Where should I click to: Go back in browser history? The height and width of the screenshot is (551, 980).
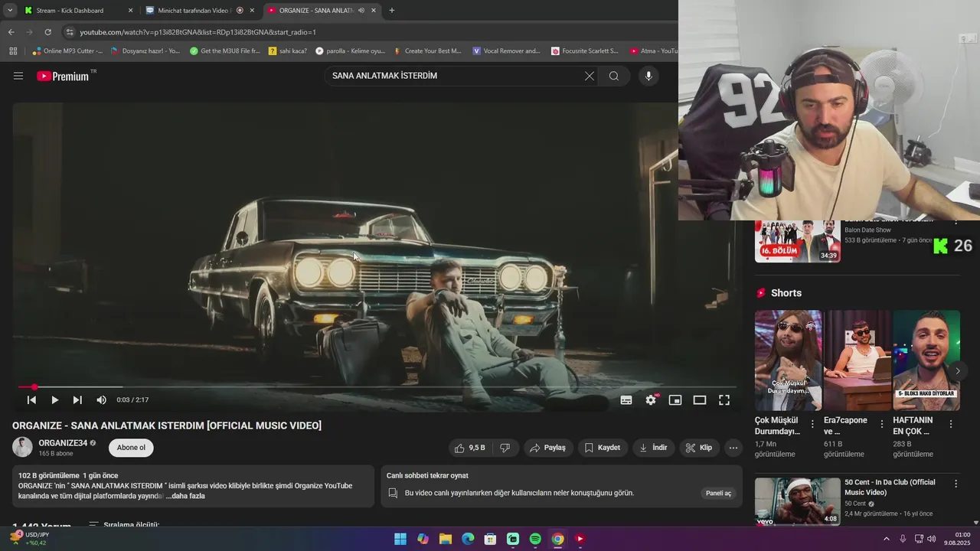point(11,32)
